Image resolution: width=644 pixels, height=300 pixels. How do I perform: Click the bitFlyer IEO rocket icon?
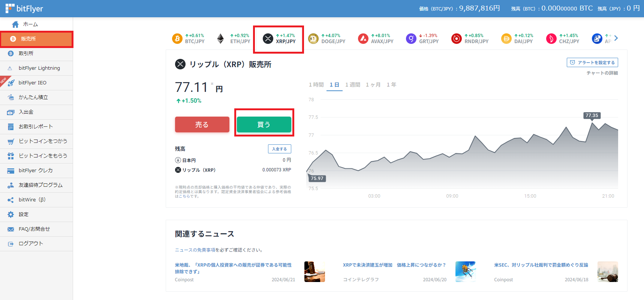click(11, 83)
